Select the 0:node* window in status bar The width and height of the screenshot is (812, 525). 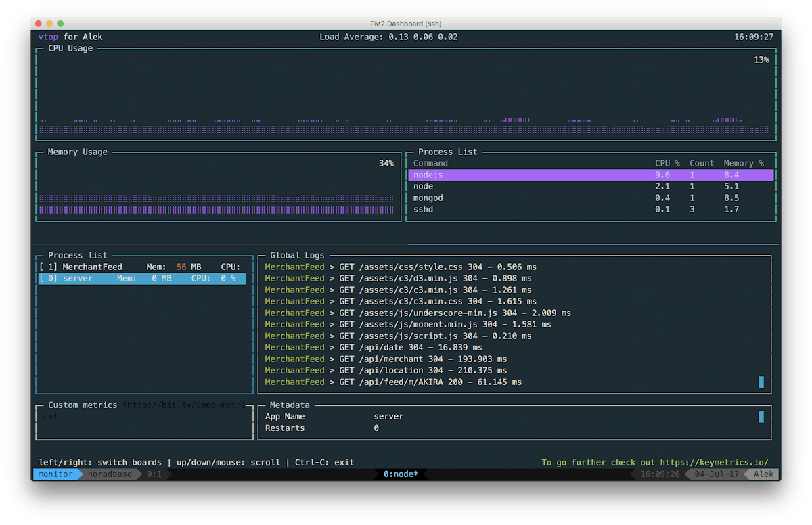(401, 474)
